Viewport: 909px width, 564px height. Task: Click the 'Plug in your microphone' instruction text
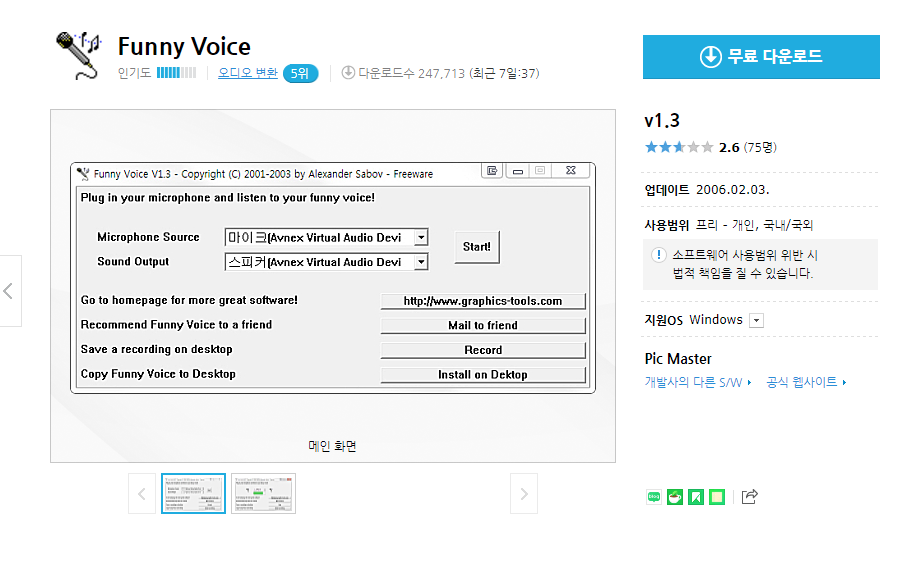(227, 198)
